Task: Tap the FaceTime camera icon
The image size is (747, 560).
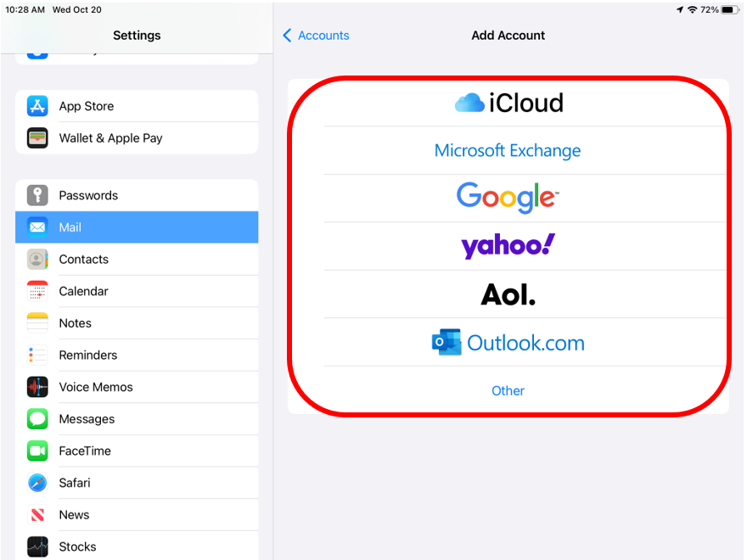Action: [37, 451]
